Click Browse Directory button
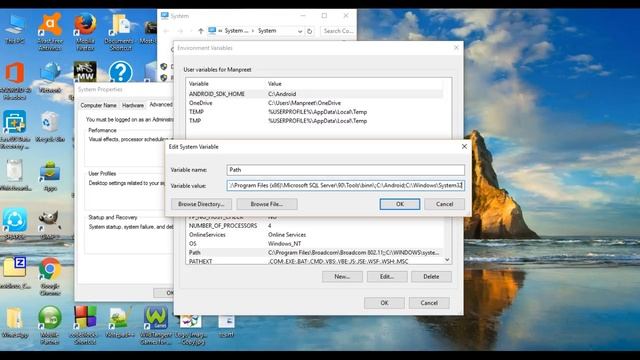 pyautogui.click(x=201, y=204)
